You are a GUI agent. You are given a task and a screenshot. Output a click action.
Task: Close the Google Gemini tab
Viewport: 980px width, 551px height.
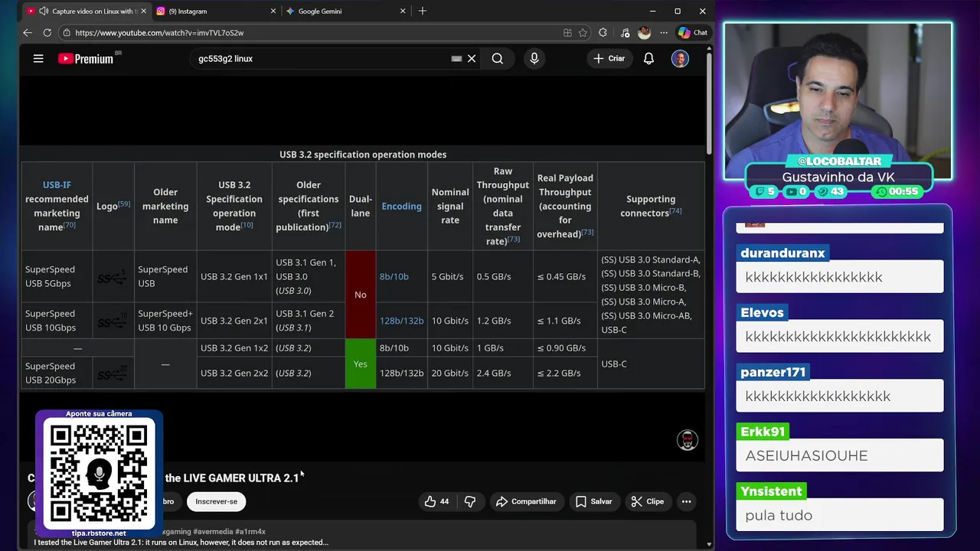tap(403, 11)
